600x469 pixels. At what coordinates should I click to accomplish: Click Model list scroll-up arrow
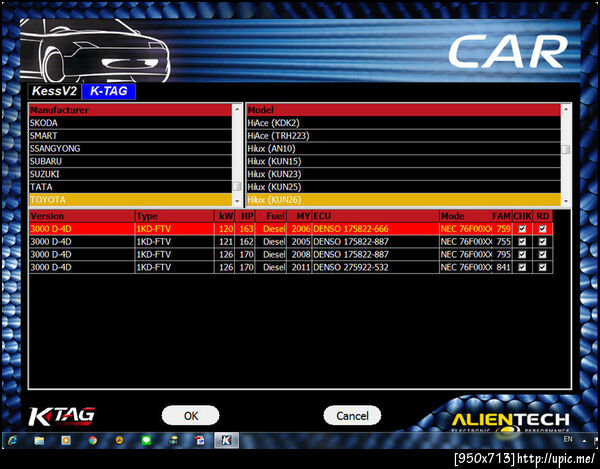[x=566, y=109]
